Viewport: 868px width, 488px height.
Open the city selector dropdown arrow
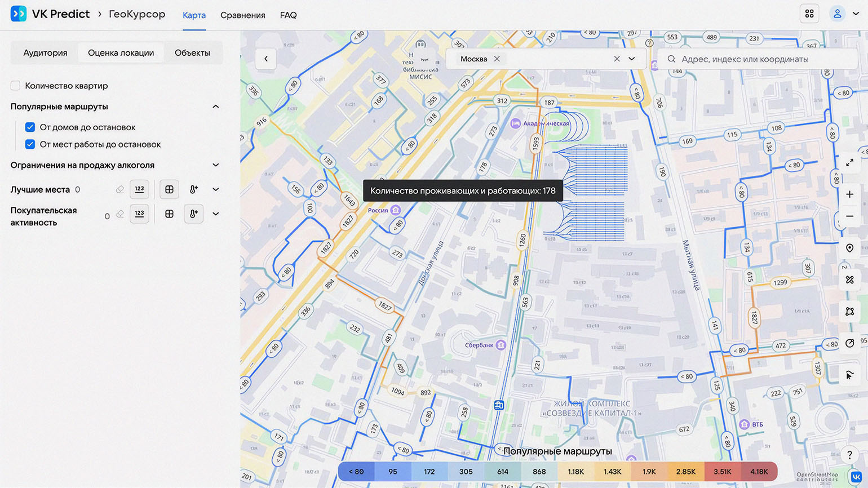[x=632, y=59]
